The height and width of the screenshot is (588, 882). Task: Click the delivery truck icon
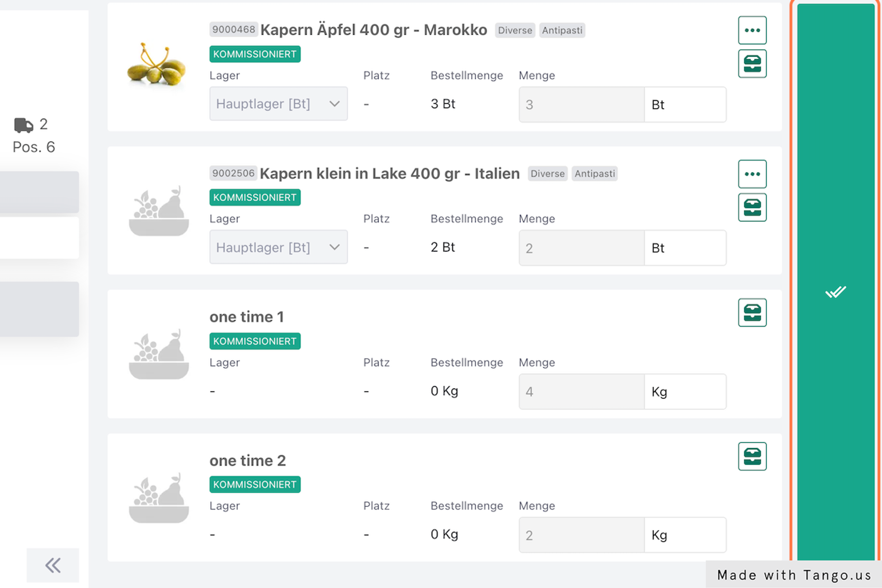point(23,125)
